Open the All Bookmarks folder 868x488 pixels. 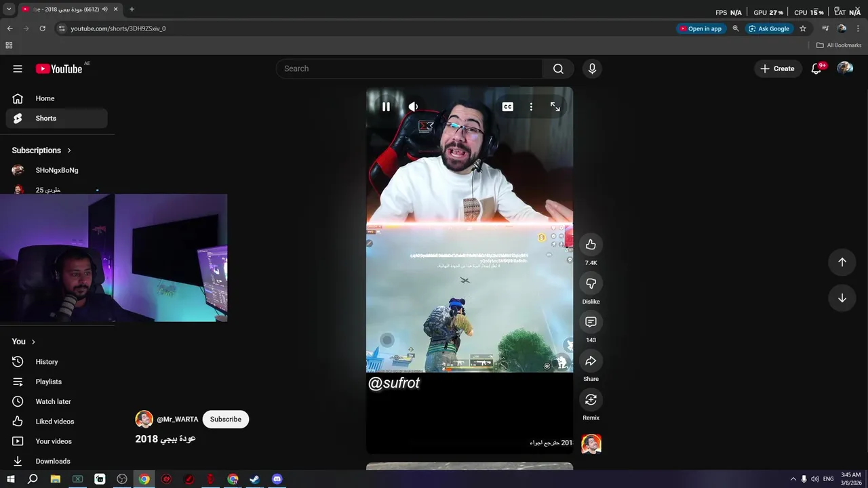coord(839,45)
